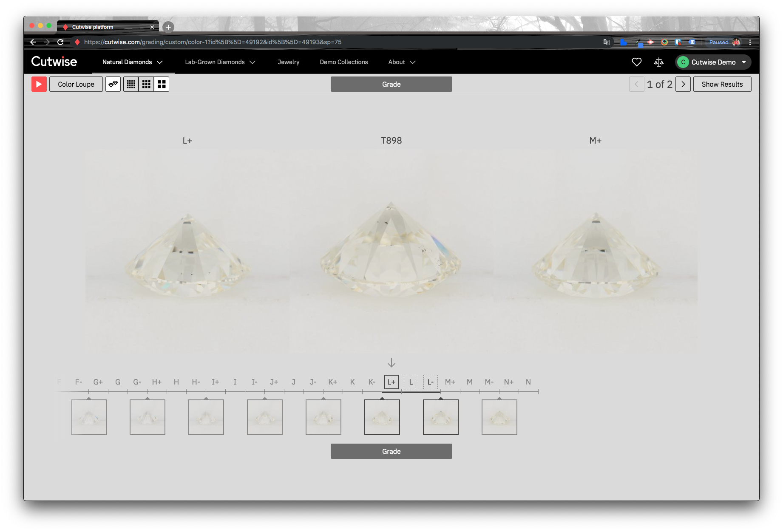Open Chrome three-dot menu
The image size is (783, 532).
pyautogui.click(x=750, y=42)
